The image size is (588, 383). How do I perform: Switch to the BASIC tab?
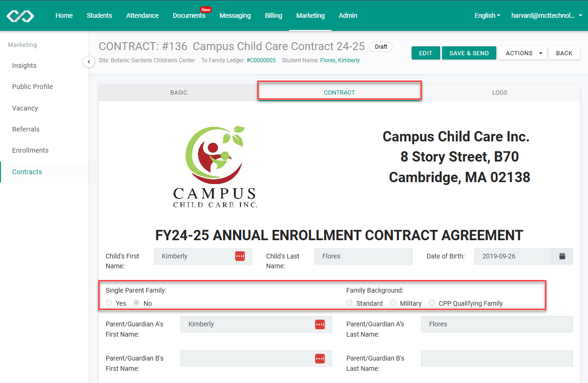click(179, 92)
